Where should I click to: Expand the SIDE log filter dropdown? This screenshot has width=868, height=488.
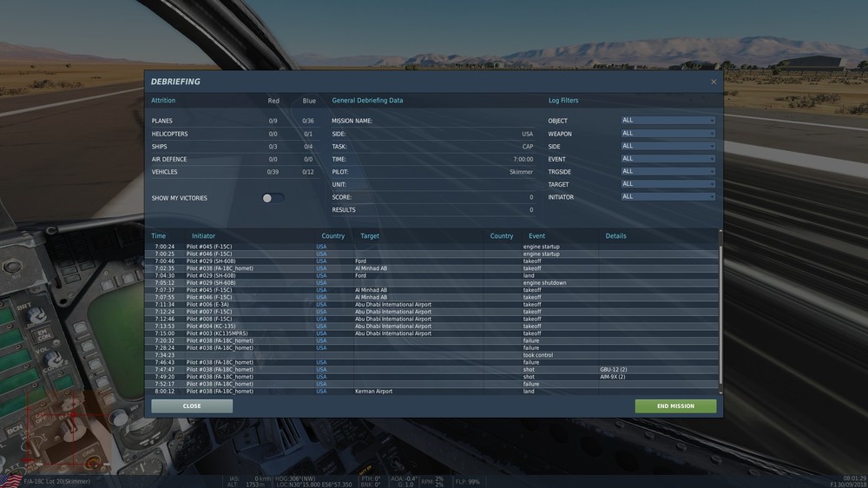(x=667, y=146)
